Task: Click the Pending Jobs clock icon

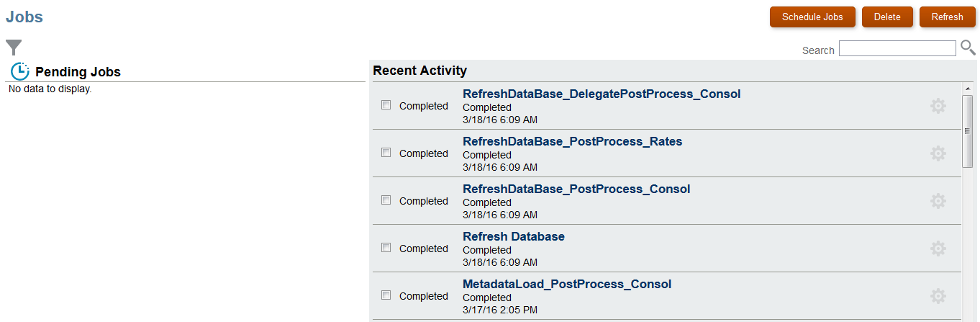Action: [19, 71]
